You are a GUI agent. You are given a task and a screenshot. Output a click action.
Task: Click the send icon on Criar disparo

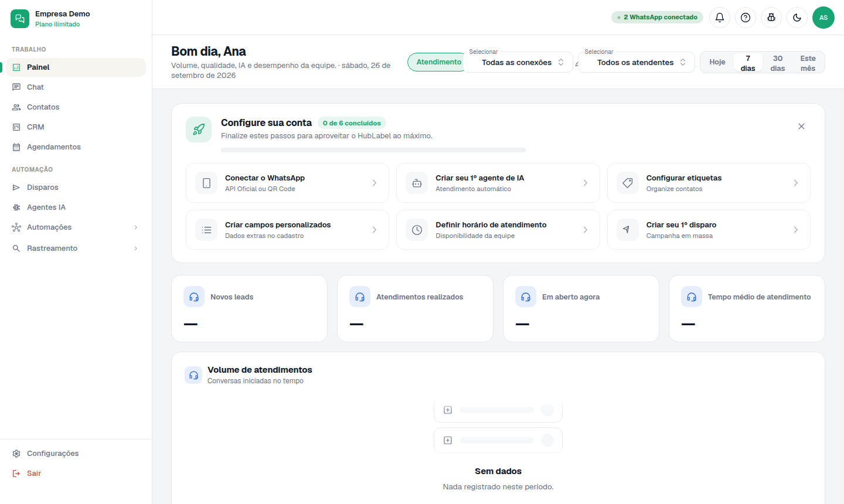coord(628,230)
